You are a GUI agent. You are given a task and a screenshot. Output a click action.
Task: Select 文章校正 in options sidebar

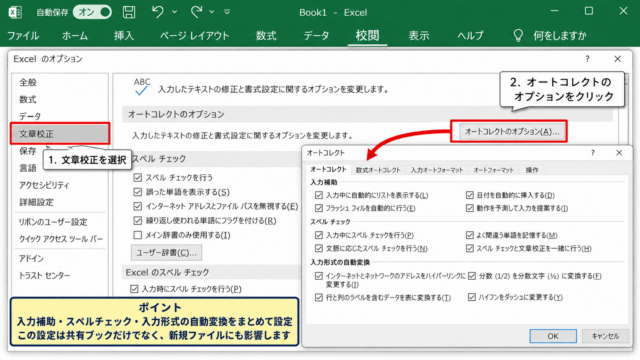[60, 133]
